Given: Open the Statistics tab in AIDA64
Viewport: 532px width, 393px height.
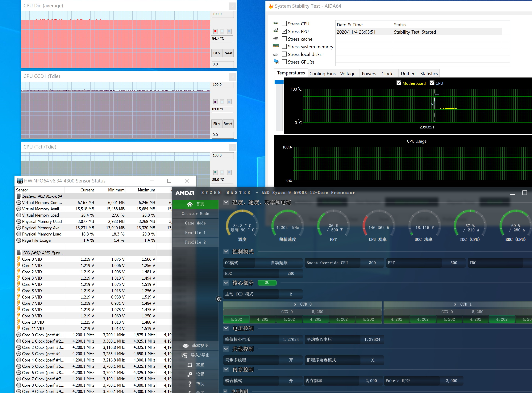Looking at the screenshot, I should click(x=429, y=73).
